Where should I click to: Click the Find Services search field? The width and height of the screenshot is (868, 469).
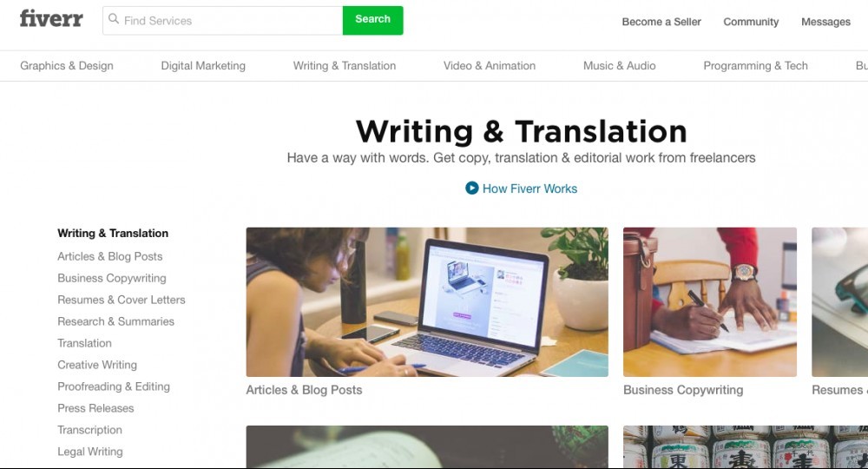pyautogui.click(x=223, y=21)
